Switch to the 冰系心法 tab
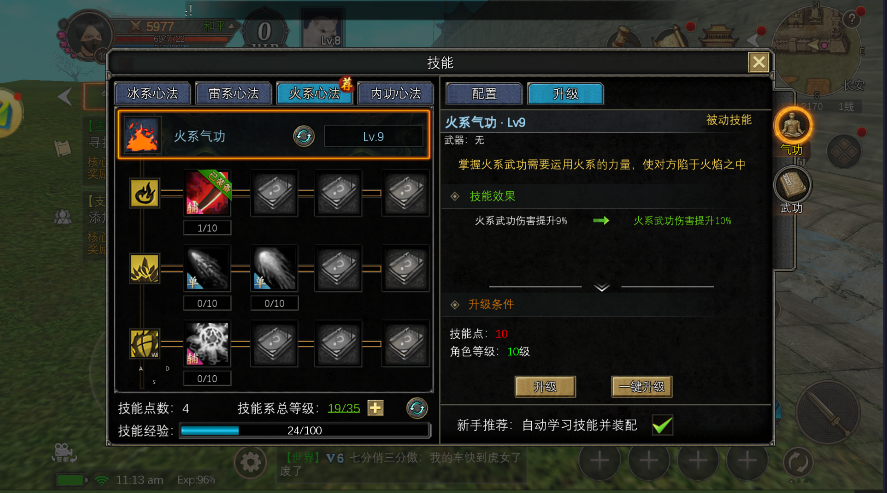This screenshot has width=887, height=493. click(153, 93)
